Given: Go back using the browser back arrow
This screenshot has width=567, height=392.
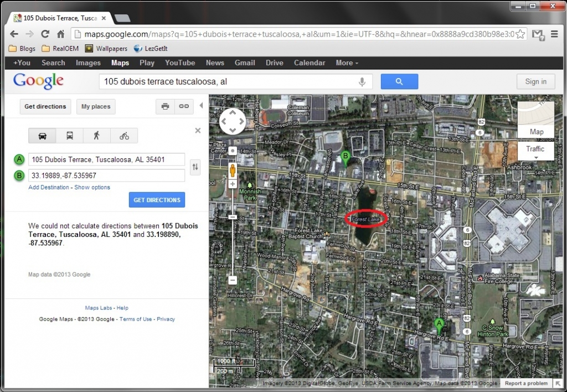Looking at the screenshot, I should [x=14, y=34].
